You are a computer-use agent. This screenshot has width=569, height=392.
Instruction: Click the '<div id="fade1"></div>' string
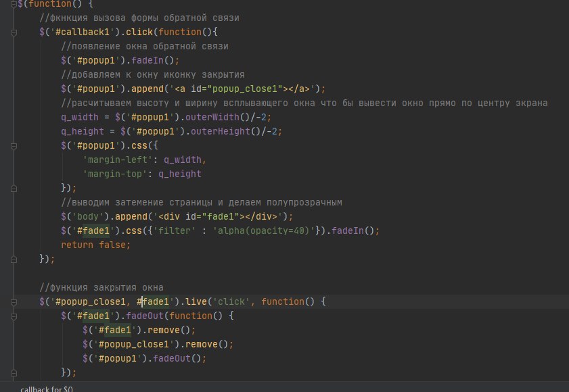click(x=218, y=216)
